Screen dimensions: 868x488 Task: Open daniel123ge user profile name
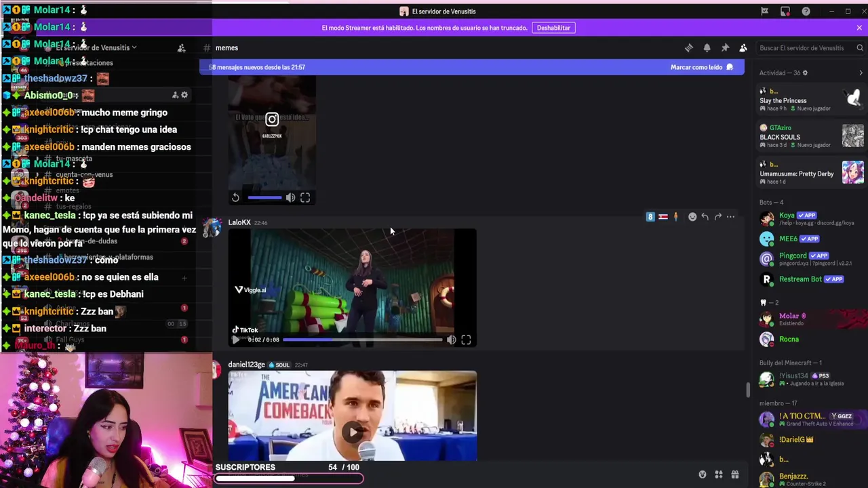click(x=246, y=365)
